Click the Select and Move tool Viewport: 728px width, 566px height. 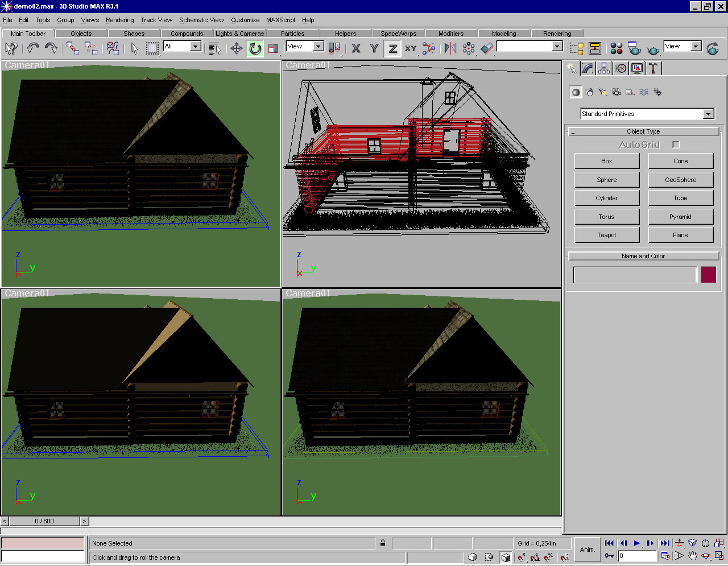click(x=237, y=49)
